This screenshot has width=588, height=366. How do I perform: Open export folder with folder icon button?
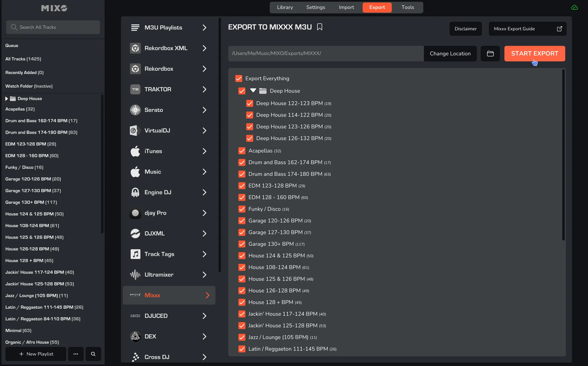point(490,53)
